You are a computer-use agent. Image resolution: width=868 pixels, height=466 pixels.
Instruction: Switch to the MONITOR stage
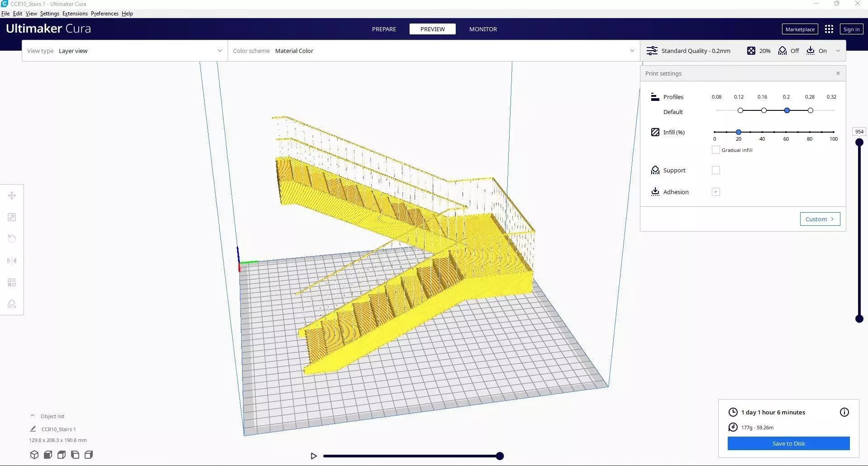483,29
